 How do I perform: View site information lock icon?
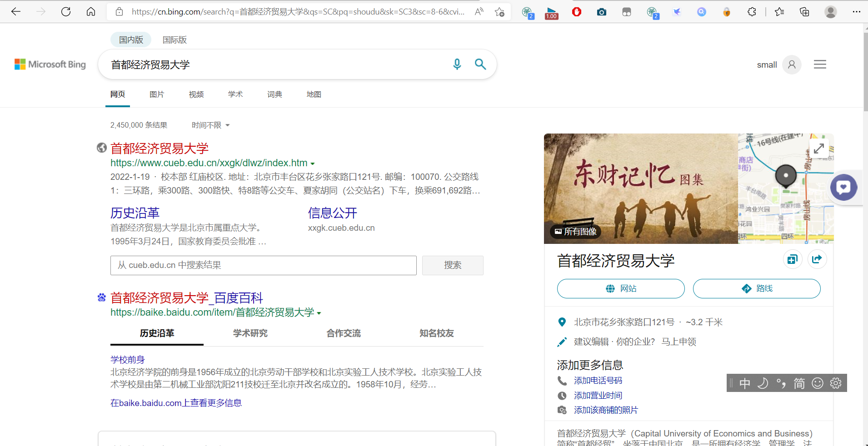pos(119,12)
